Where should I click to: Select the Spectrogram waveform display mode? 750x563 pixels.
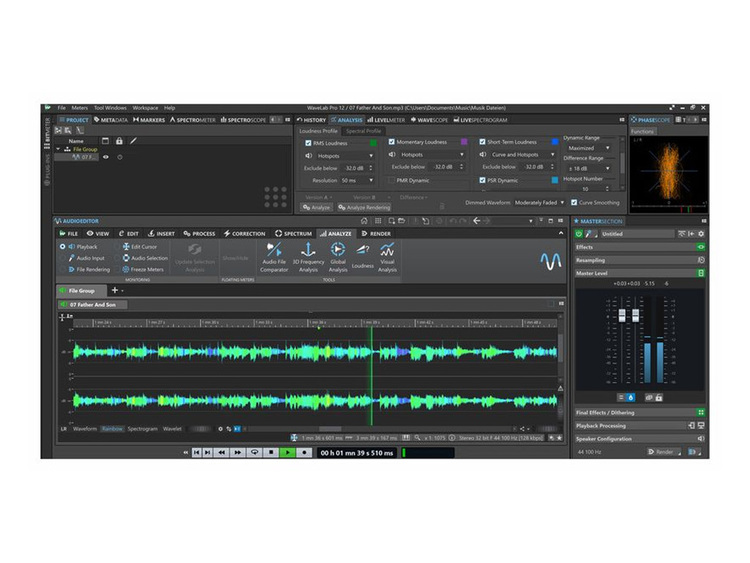(x=142, y=428)
